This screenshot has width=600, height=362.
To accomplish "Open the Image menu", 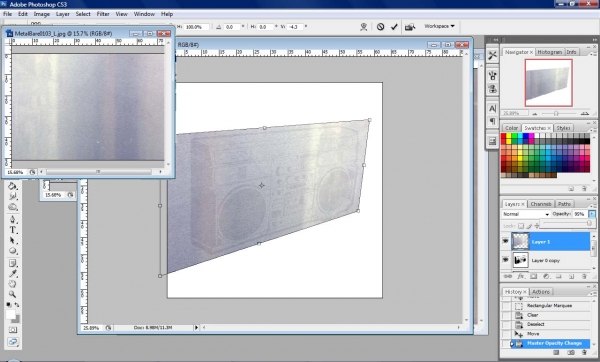I will [42, 14].
